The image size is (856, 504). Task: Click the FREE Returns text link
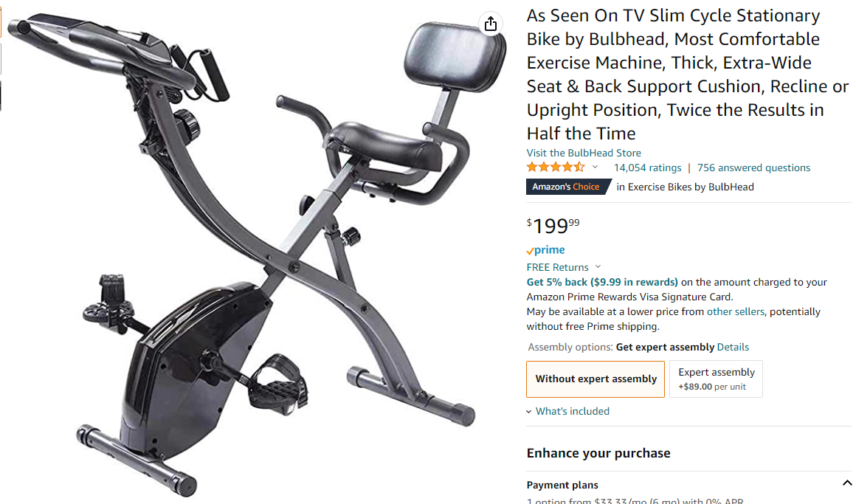coord(557,267)
